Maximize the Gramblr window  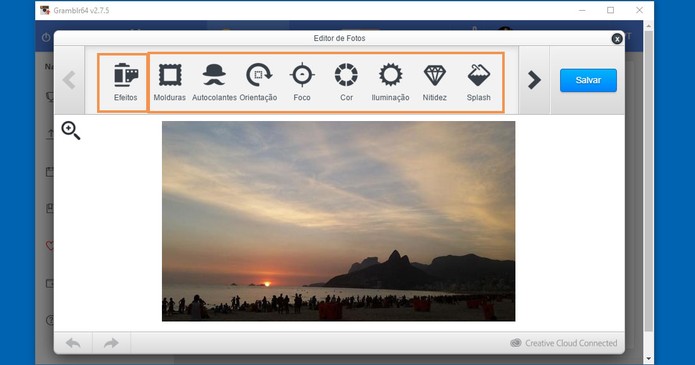tap(610, 10)
